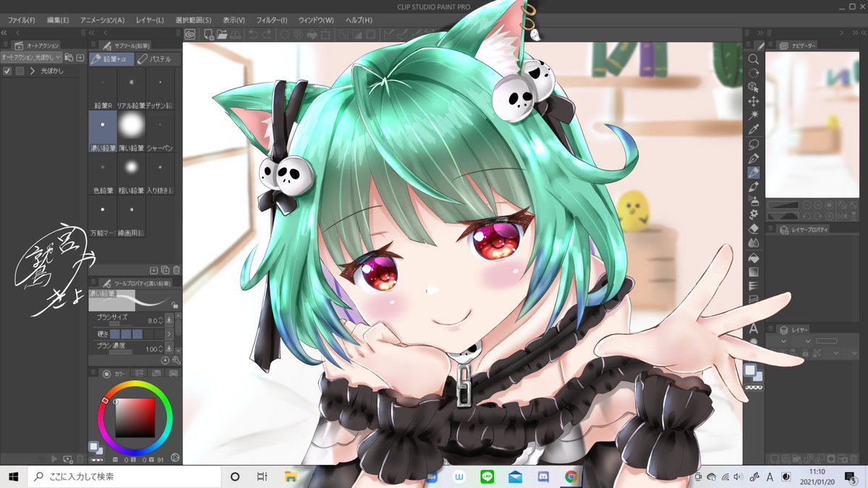Select the リアル鉛筆 brush
This screenshot has width=868, height=488.
(132, 90)
